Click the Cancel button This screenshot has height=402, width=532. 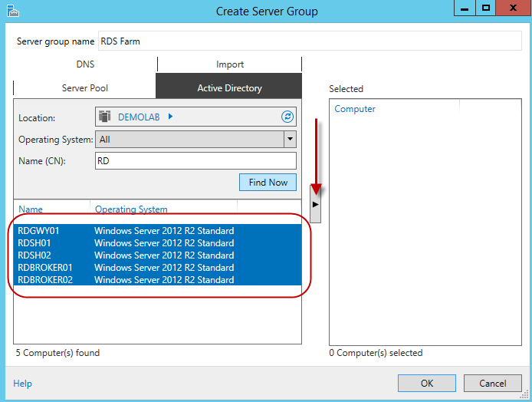tap(493, 384)
